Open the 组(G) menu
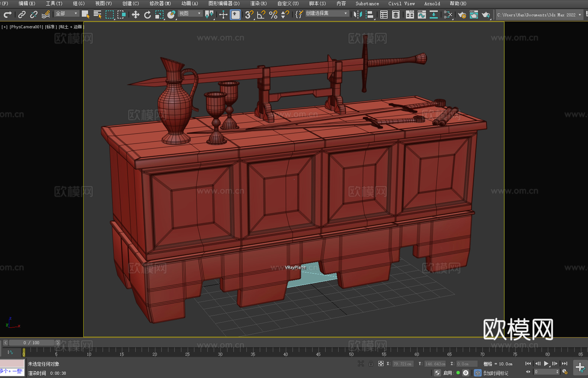Image resolution: width=588 pixels, height=378 pixels. click(x=79, y=3)
